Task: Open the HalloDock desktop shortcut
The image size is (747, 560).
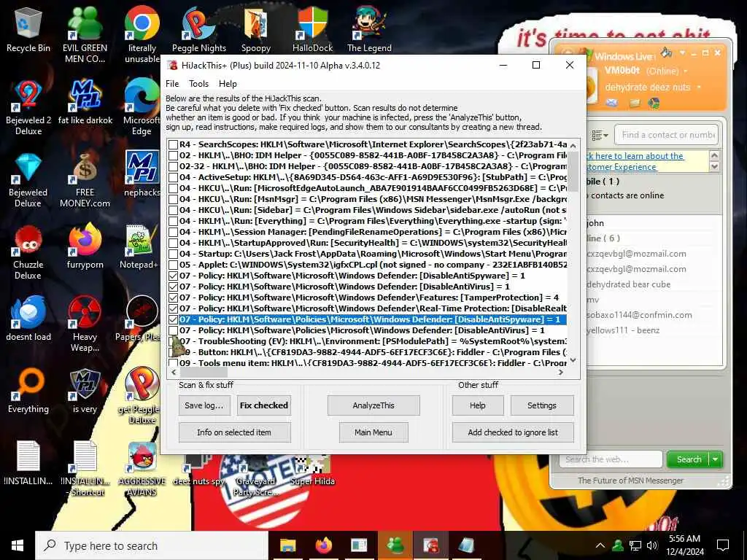Action: tap(312, 31)
